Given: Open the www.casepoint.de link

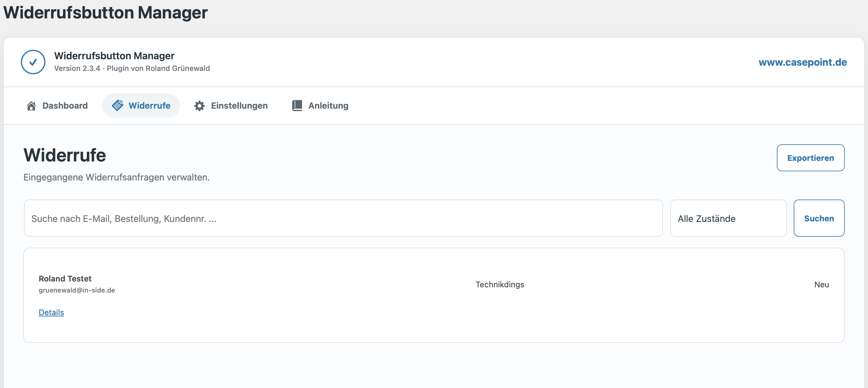Looking at the screenshot, I should pos(803,62).
